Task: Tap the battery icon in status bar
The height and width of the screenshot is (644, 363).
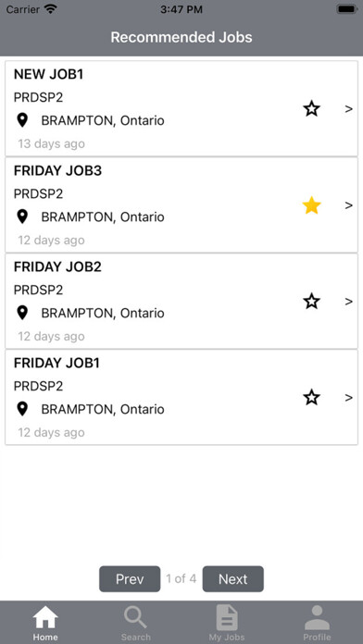Action: tap(346, 9)
